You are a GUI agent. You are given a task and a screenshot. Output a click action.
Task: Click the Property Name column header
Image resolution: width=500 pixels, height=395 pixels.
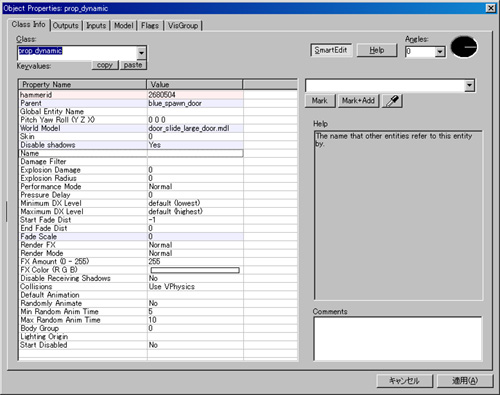(83, 85)
